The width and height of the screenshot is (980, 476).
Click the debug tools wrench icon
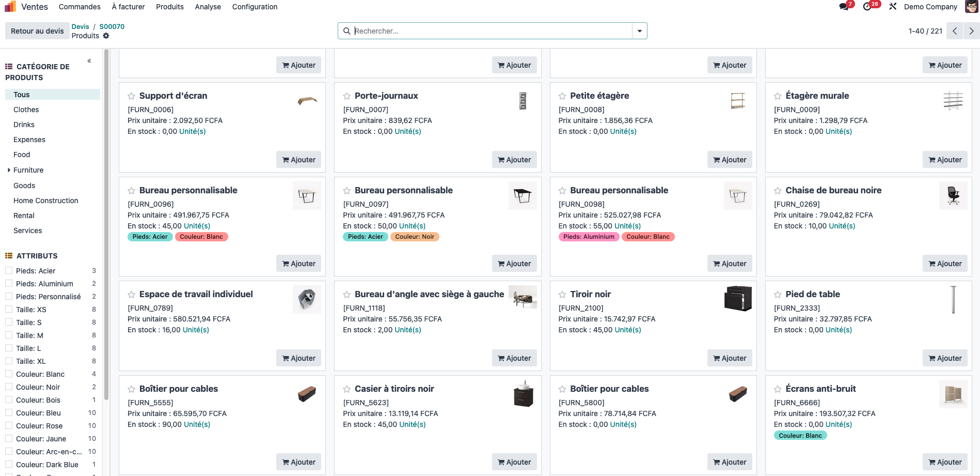coord(893,7)
